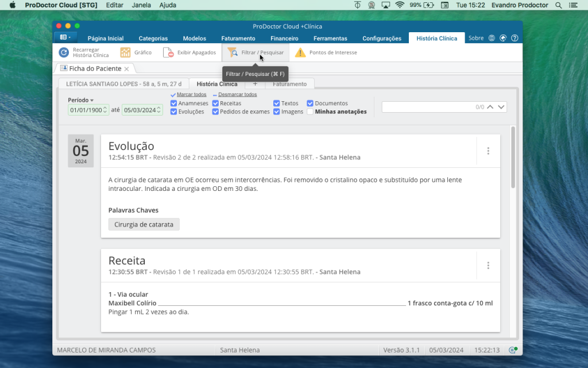Select the História Clínica ribbon tab
Image resolution: width=588 pixels, height=368 pixels.
click(x=437, y=39)
